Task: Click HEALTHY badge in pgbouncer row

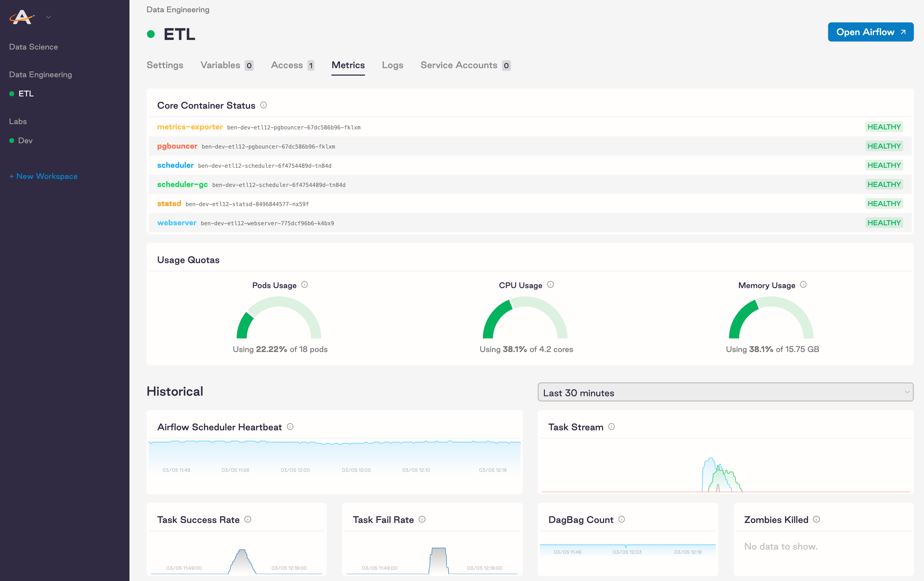Action: pos(884,146)
